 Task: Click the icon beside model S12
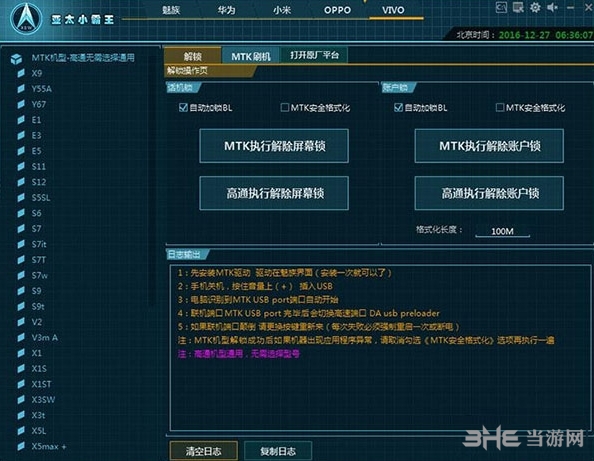pos(21,182)
